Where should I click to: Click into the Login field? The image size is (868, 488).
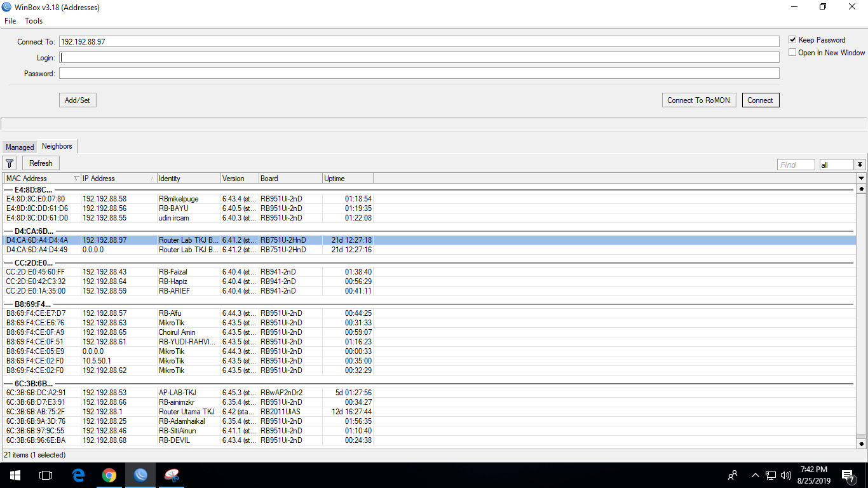[419, 57]
